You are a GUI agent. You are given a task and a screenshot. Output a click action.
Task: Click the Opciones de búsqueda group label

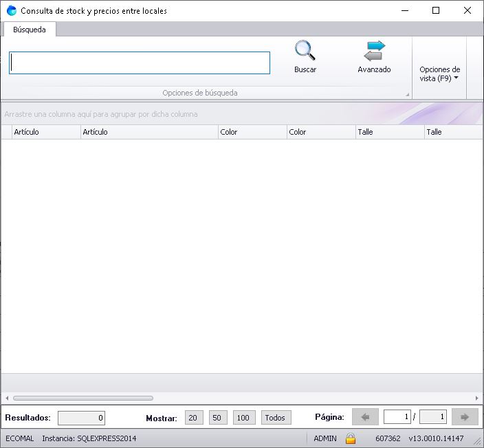(200, 93)
